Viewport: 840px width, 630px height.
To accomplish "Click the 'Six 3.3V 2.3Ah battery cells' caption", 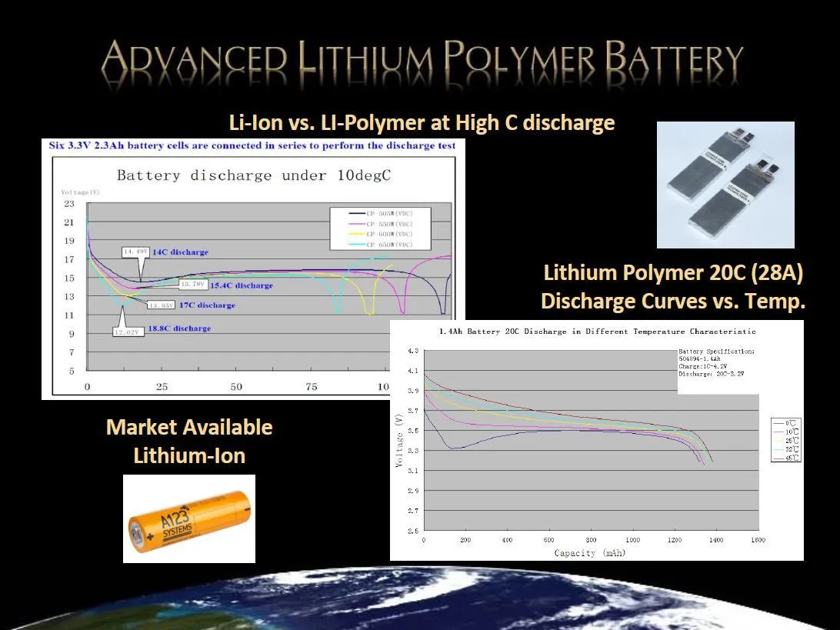I will click(252, 145).
